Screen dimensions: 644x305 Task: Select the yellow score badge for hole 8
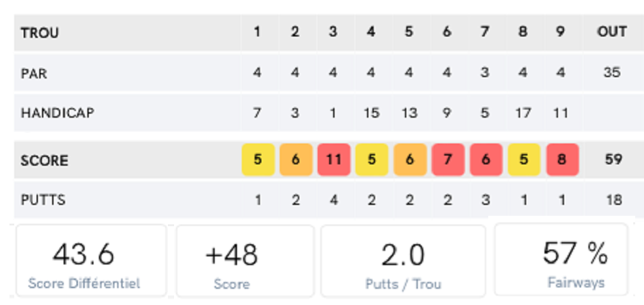point(523,160)
